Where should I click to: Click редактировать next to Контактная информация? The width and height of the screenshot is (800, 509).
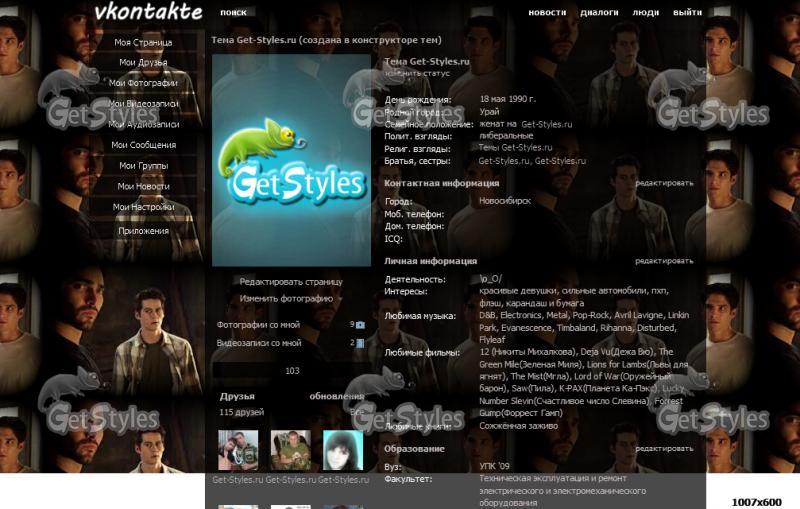click(663, 183)
